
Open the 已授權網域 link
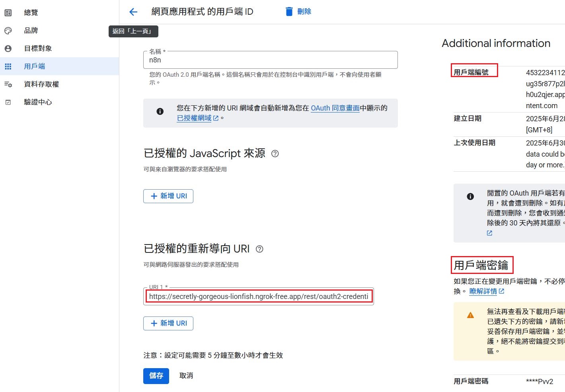pos(194,118)
